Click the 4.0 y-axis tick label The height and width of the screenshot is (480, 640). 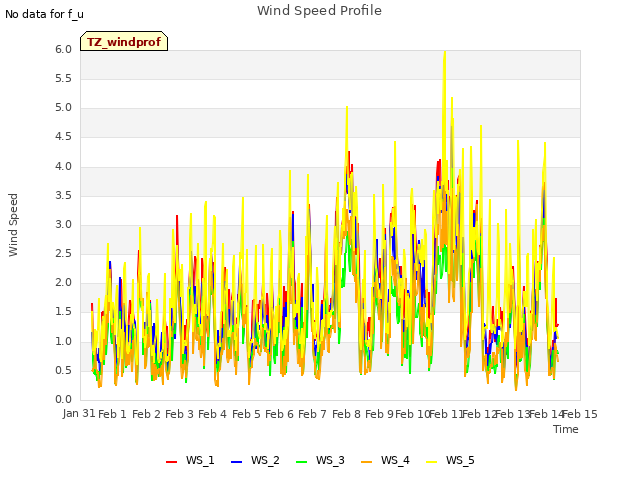pyautogui.click(x=63, y=167)
